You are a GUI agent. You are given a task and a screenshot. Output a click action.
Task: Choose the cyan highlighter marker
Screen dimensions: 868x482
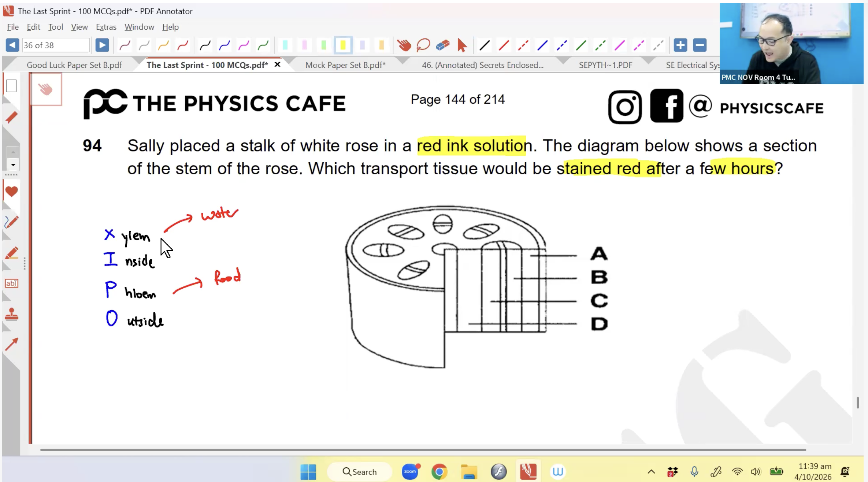[285, 45]
